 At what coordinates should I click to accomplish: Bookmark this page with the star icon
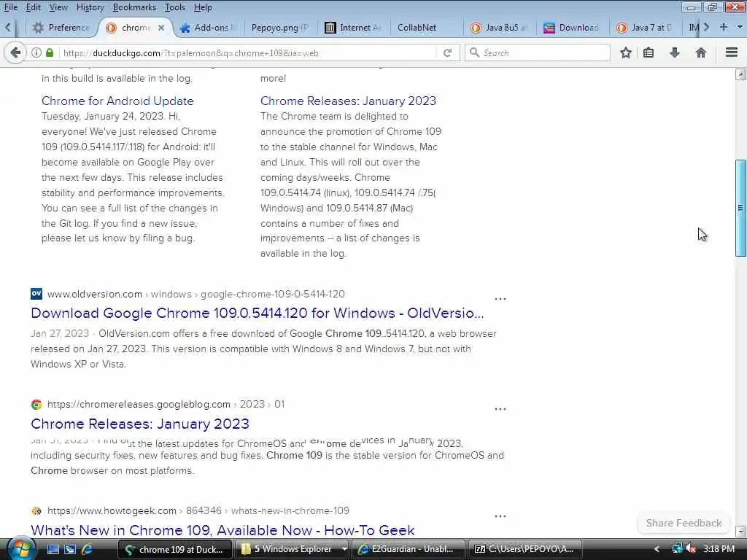coord(625,52)
